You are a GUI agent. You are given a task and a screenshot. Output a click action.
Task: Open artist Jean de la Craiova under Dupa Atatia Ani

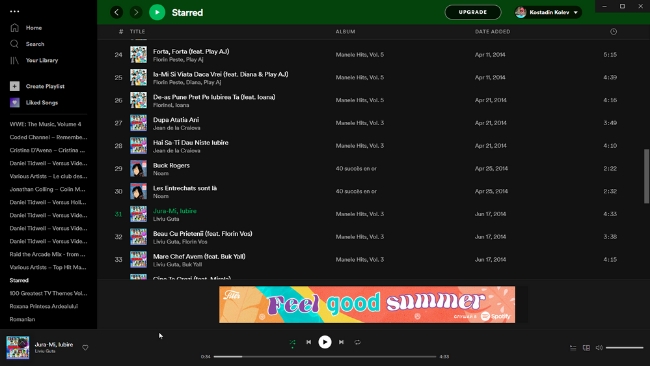click(x=177, y=128)
